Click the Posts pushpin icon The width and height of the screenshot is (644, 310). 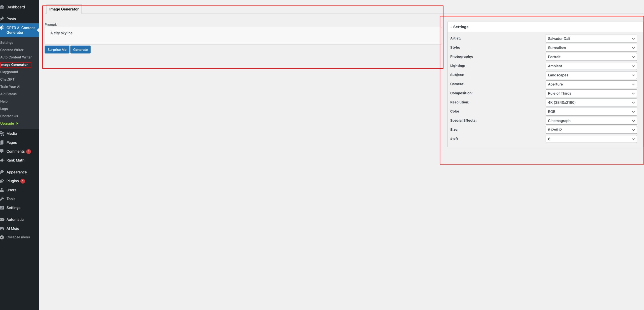click(2, 19)
